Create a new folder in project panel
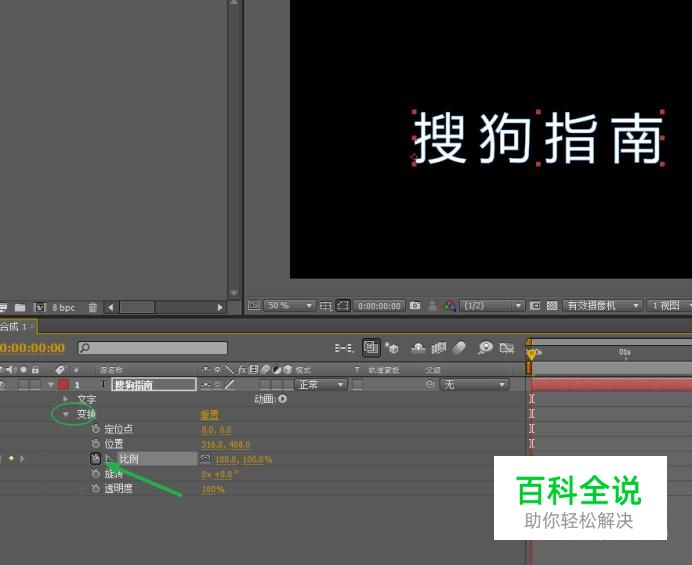The image size is (692, 565). click(x=20, y=307)
